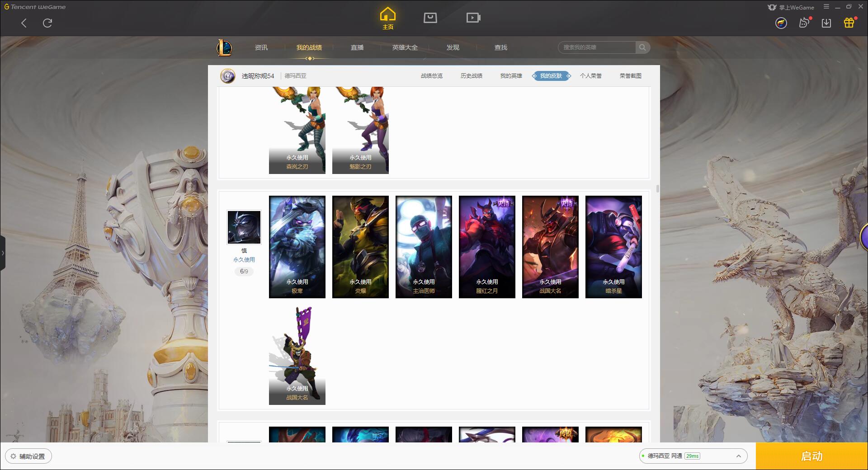Expand the 德玛西亚 网通 server dropdown
Viewport: 868px width, 470px height.
(693, 456)
